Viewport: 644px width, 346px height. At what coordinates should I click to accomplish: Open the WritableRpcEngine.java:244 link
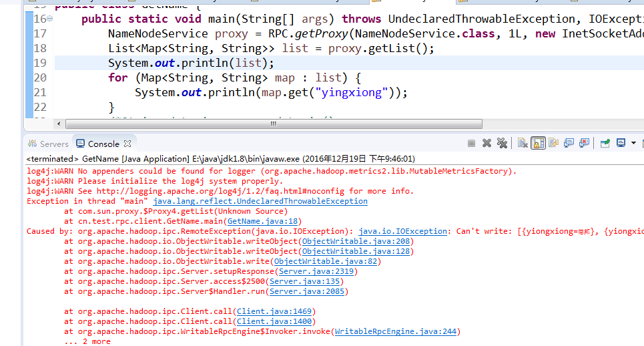pos(396,331)
